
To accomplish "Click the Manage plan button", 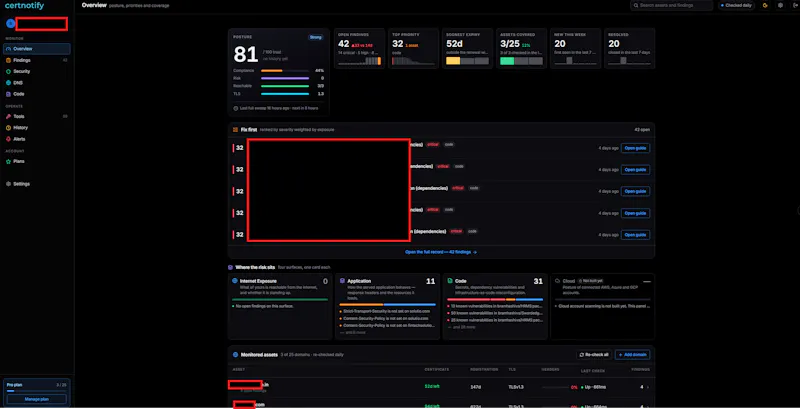I will (x=37, y=399).
